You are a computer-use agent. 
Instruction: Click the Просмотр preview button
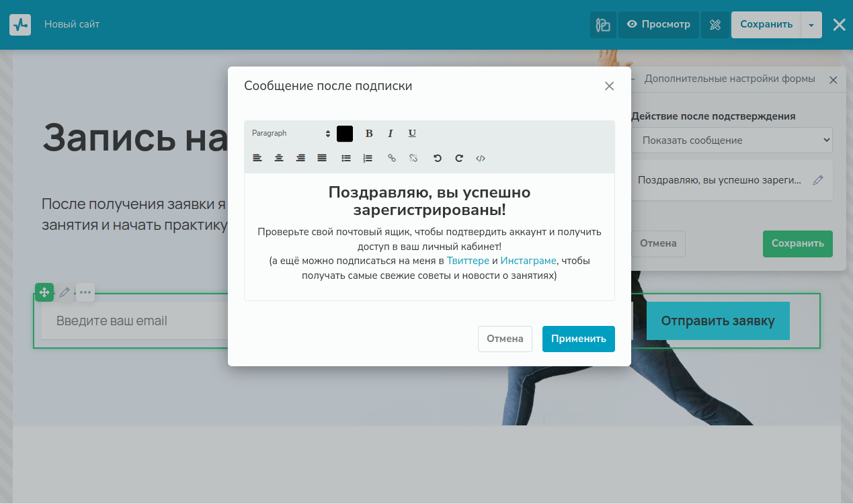tap(659, 25)
